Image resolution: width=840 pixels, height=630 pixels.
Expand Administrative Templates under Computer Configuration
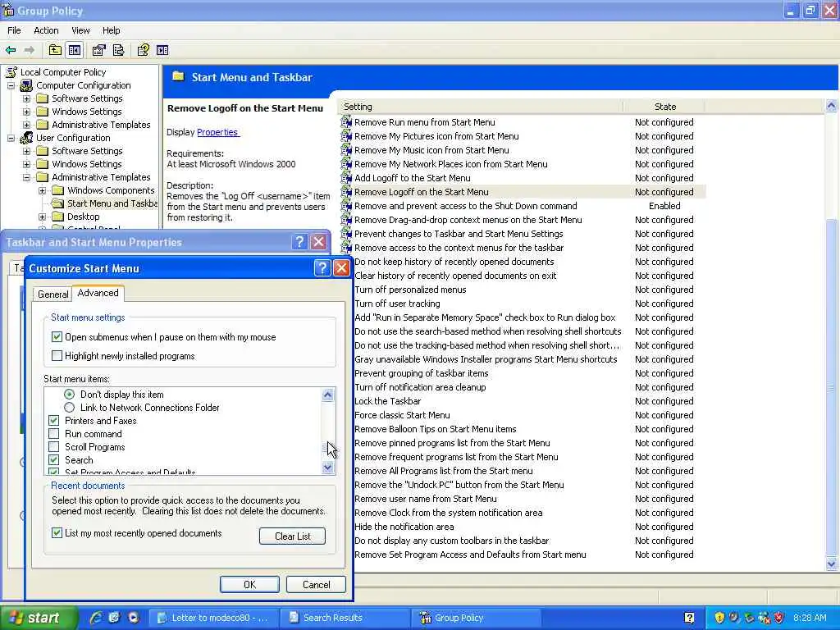point(26,125)
